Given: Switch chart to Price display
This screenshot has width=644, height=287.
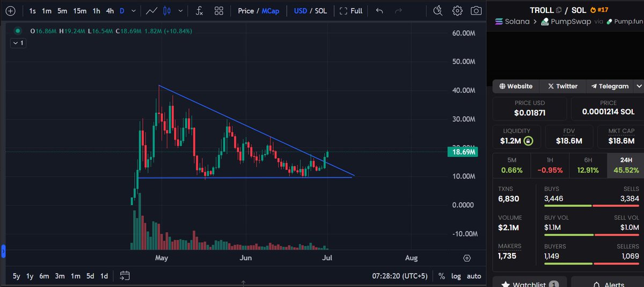Looking at the screenshot, I should tap(246, 10).
